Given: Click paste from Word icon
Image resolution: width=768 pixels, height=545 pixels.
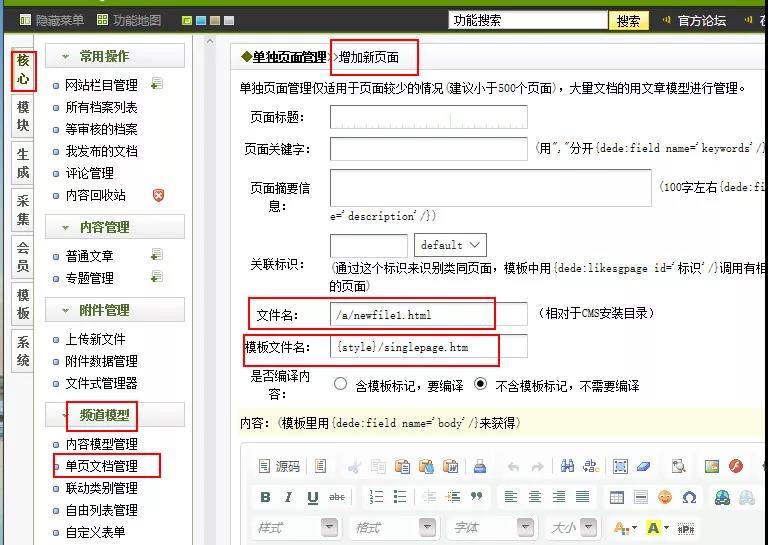Looking at the screenshot, I should (x=450, y=466).
